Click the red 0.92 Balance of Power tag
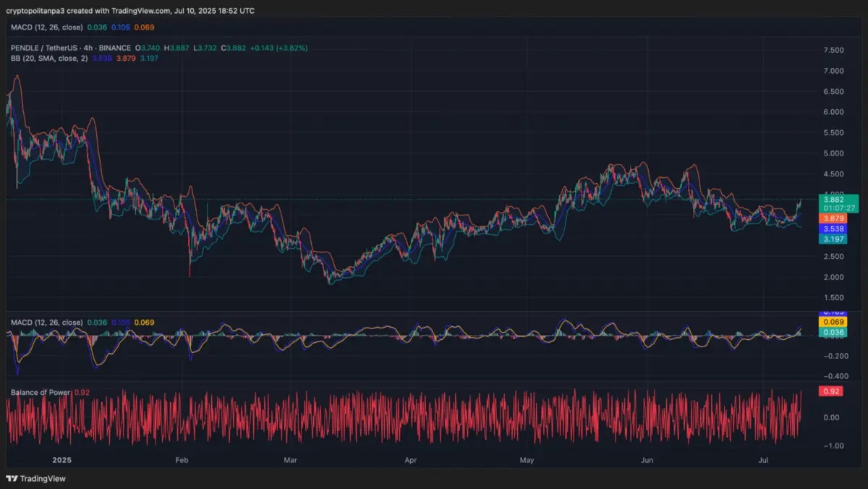Screen dimensions: 868x489 coord(833,391)
